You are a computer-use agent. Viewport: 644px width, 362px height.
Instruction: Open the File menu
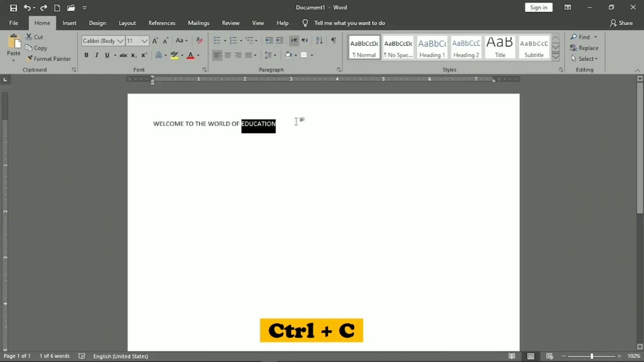[14, 23]
